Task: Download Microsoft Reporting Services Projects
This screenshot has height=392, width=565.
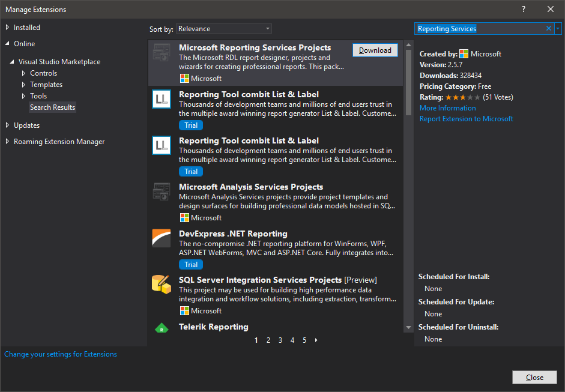Action: click(x=375, y=50)
